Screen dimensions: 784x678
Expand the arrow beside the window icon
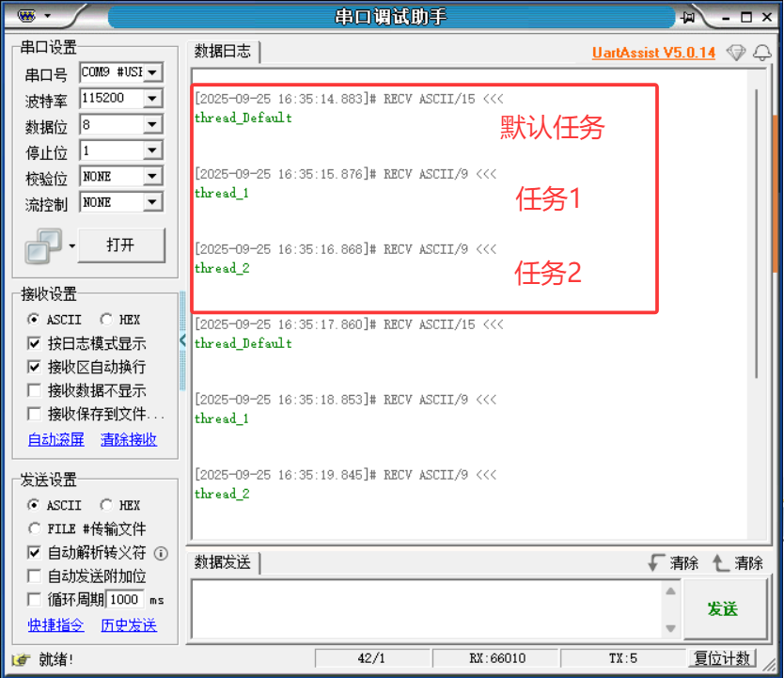[x=72, y=245]
